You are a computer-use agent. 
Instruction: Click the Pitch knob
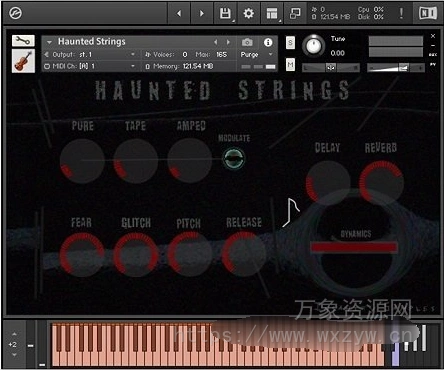coord(189,255)
